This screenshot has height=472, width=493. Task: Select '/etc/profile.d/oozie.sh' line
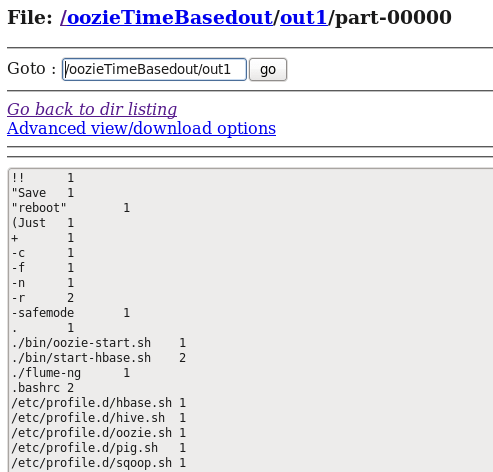[99, 433]
